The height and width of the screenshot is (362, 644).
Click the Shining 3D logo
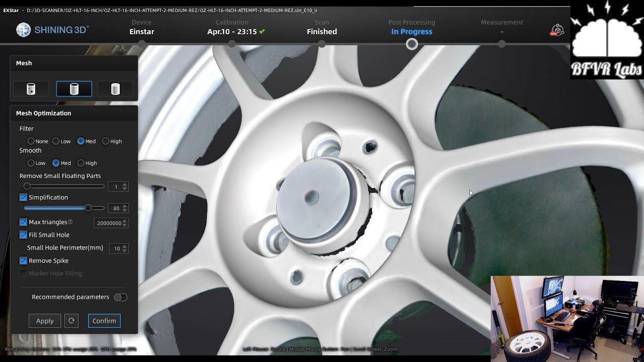pos(52,30)
